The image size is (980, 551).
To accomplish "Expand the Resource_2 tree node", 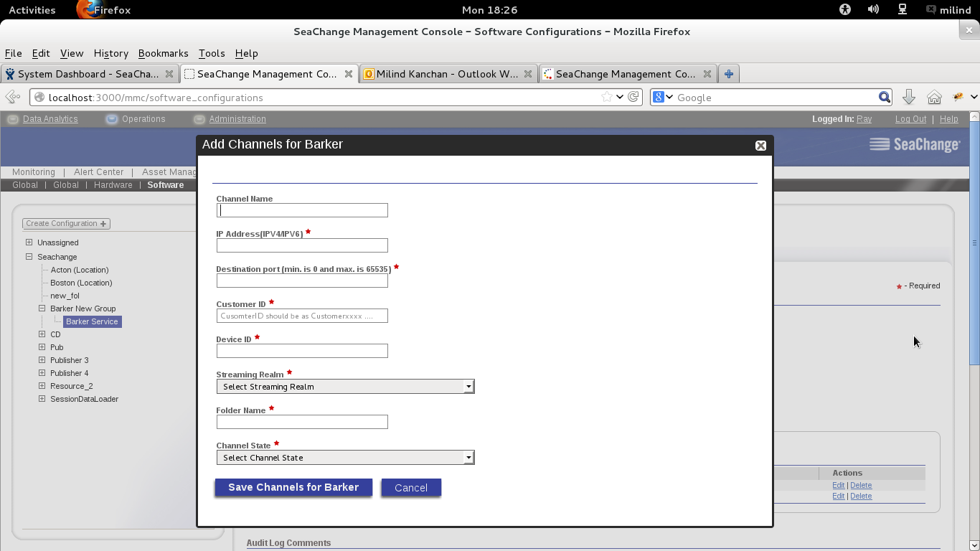I will (x=42, y=386).
